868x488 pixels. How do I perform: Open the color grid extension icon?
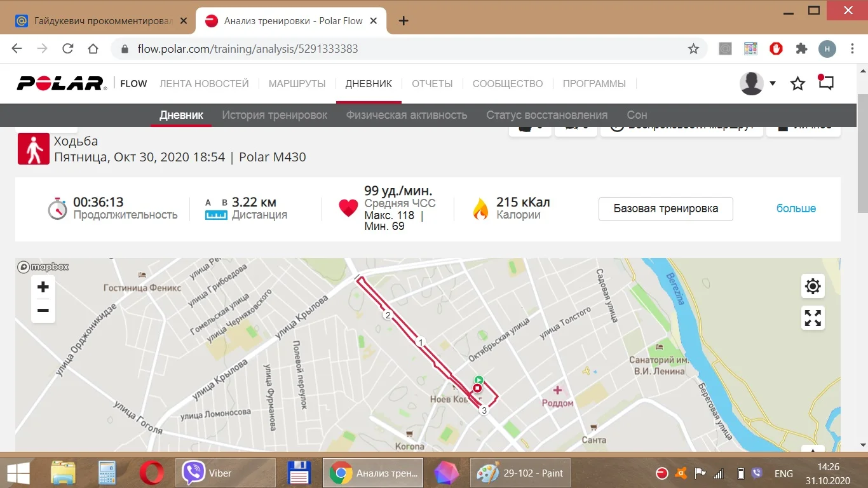pyautogui.click(x=750, y=49)
